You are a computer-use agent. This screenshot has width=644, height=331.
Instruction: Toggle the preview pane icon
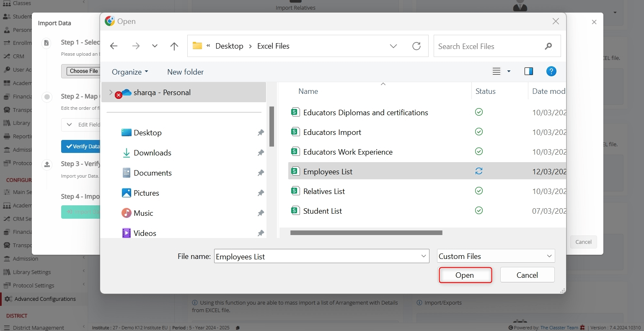point(528,72)
